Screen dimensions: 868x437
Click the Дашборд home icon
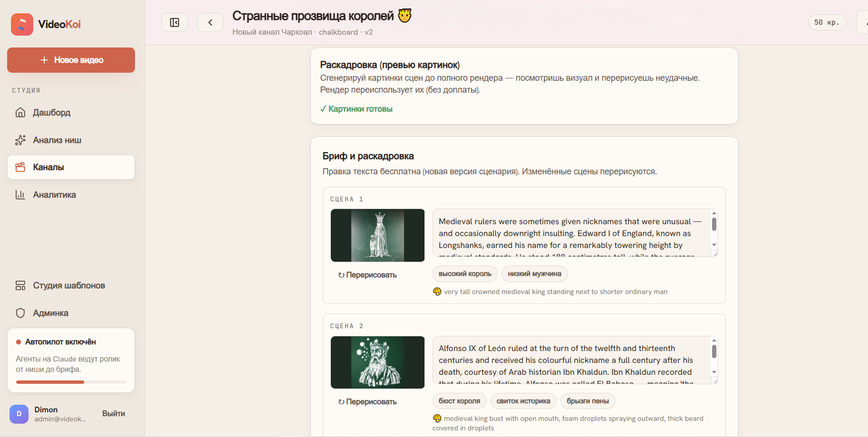pos(20,113)
